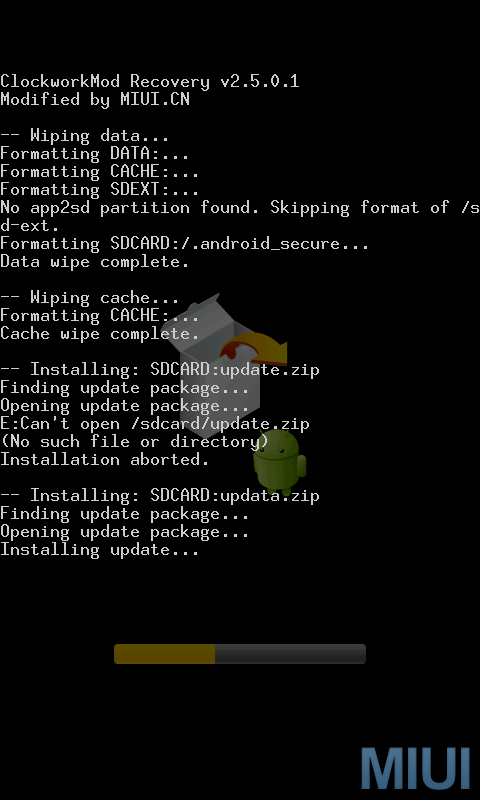The width and height of the screenshot is (480, 800).
Task: Click the open box package icon
Action: 210,360
